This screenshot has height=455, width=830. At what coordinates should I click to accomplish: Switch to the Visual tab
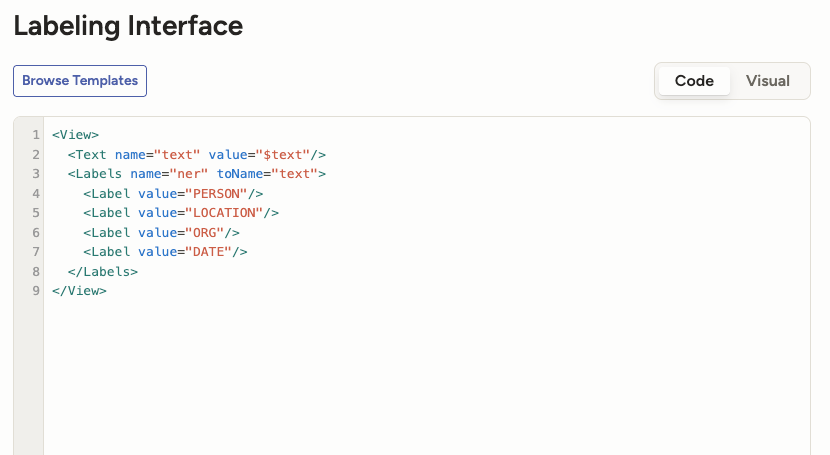click(768, 81)
